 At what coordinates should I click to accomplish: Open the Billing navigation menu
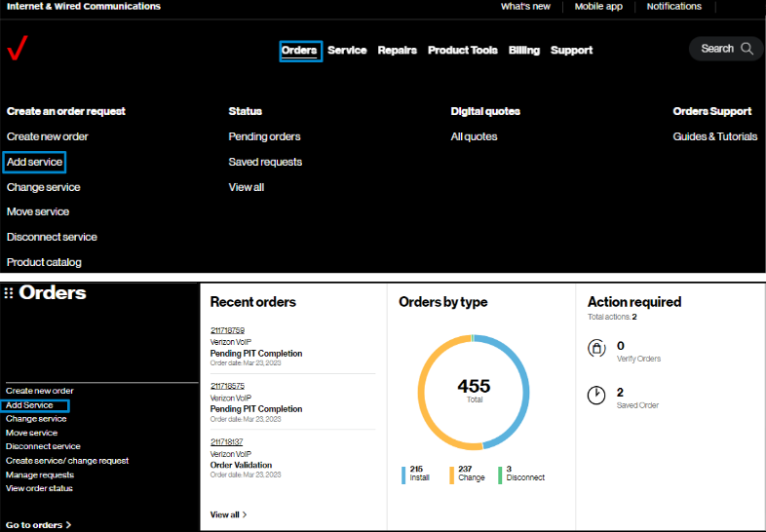coord(524,51)
